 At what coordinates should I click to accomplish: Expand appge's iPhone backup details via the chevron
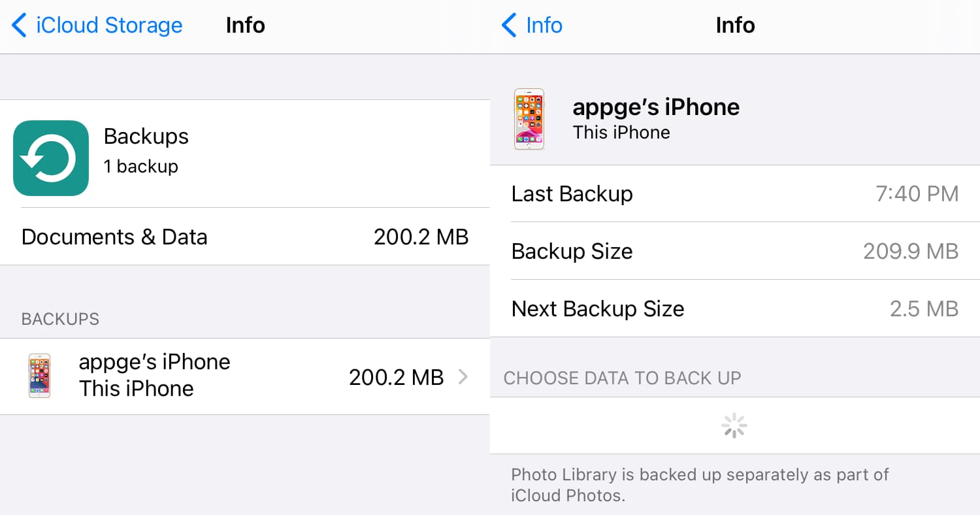click(464, 376)
